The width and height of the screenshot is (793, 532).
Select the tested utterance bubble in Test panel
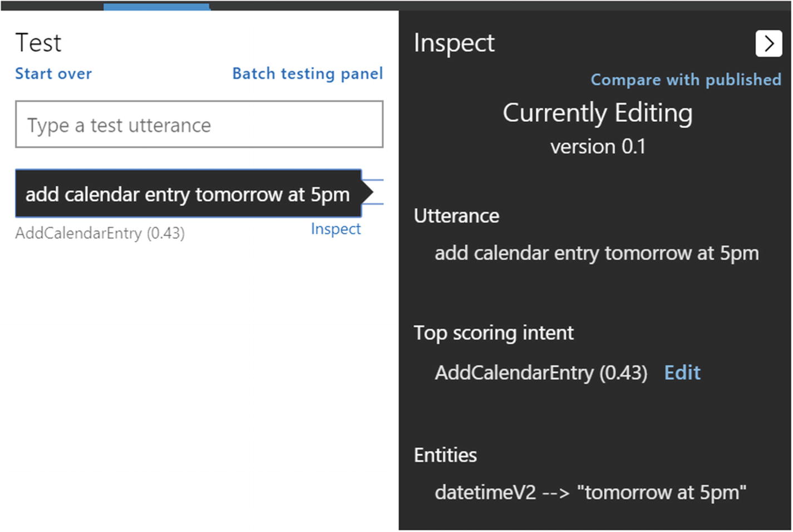point(188,194)
